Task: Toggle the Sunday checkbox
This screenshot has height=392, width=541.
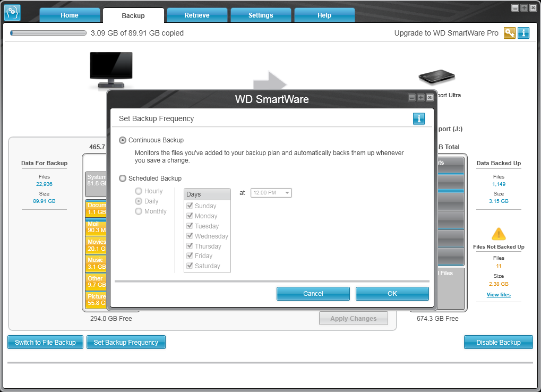Action: pos(190,206)
